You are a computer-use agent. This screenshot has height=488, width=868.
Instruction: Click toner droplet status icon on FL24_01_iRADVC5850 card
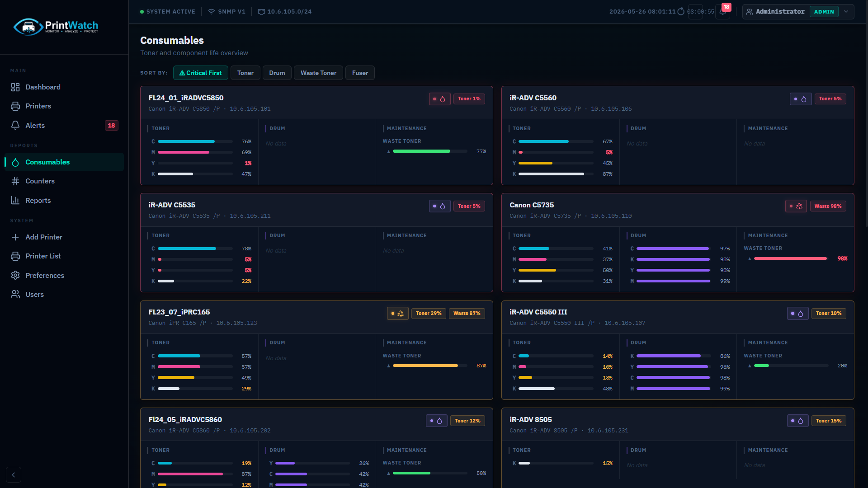point(439,99)
